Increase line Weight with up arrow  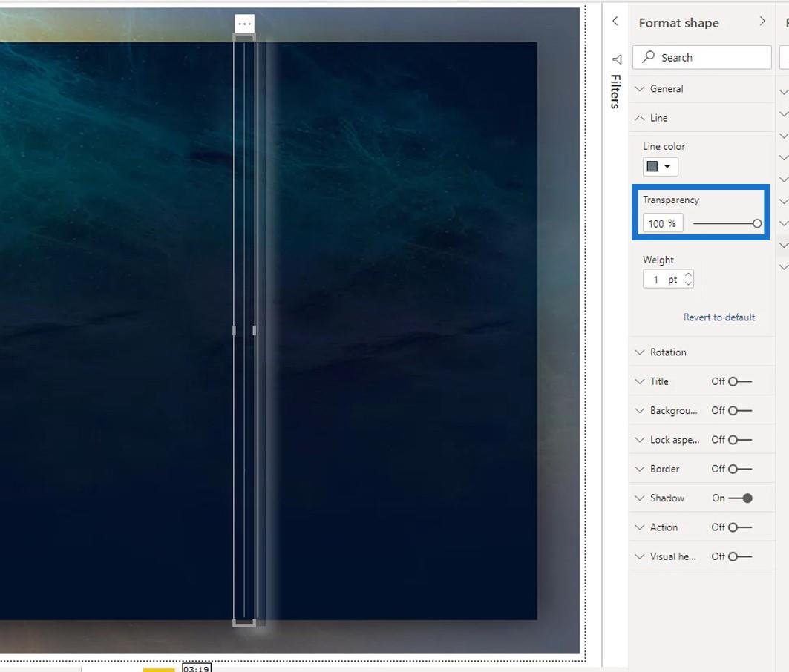pyautogui.click(x=688, y=275)
